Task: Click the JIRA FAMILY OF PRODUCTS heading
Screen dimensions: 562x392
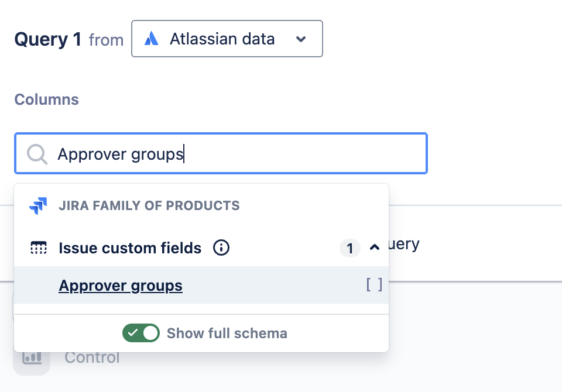Action: click(x=149, y=206)
